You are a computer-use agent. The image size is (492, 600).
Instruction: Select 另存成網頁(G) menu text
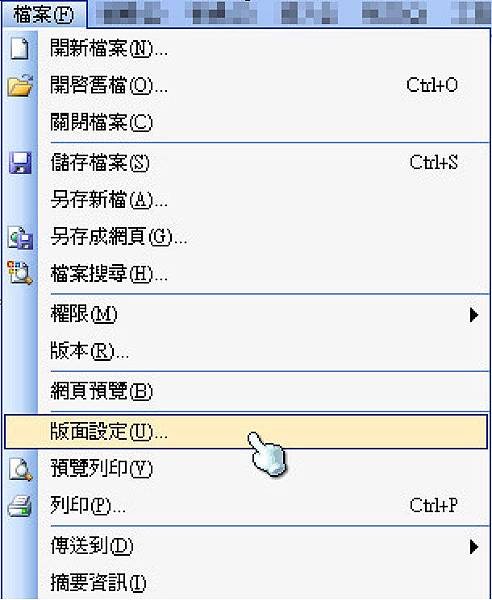119,237
